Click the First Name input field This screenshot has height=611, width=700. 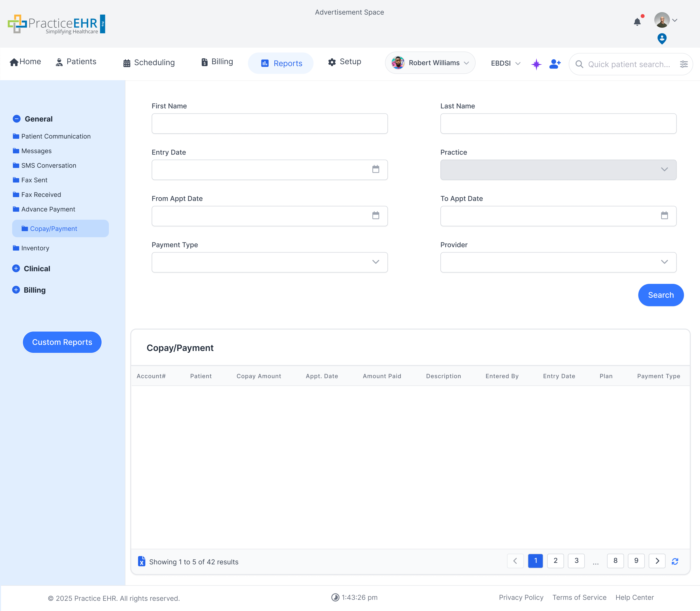pyautogui.click(x=269, y=123)
